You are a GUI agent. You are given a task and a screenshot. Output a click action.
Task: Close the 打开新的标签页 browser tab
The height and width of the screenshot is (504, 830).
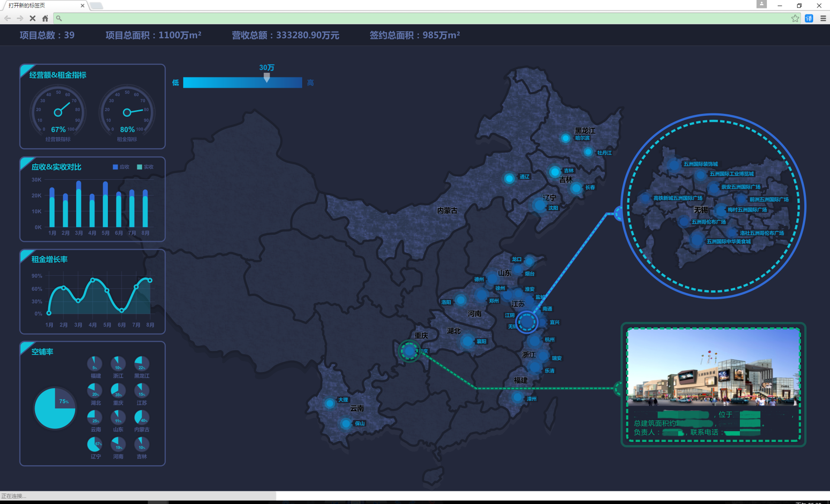(83, 6)
